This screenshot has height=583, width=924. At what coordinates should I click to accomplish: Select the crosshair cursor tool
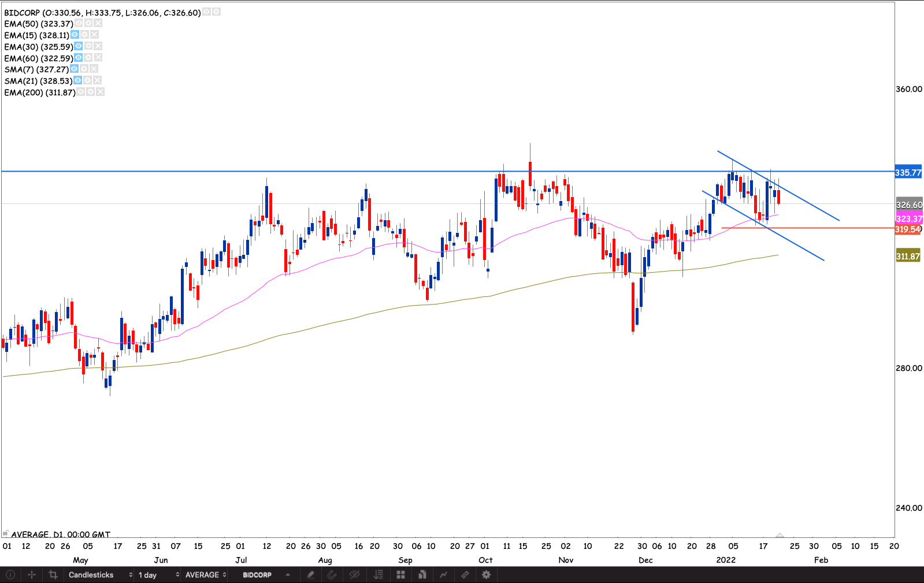(32, 575)
